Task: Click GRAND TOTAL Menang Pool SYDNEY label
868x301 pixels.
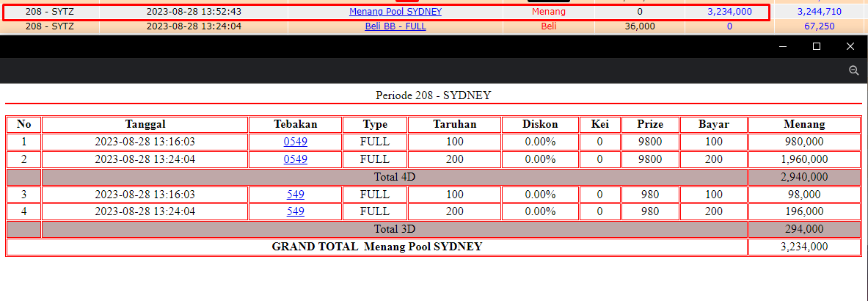Action: [x=377, y=247]
